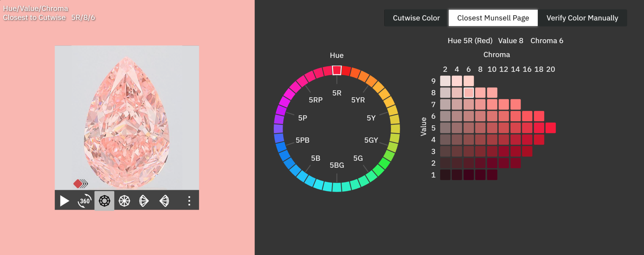Choose the side profile view pointing right

pyautogui.click(x=144, y=201)
